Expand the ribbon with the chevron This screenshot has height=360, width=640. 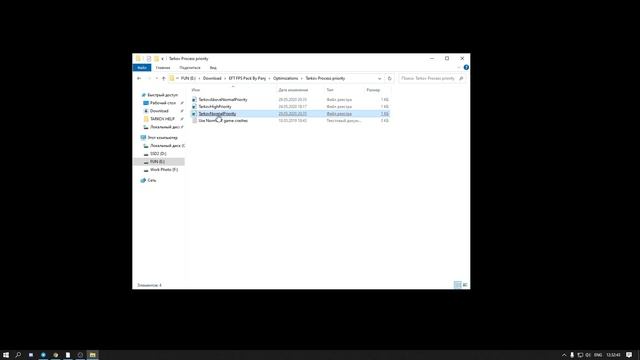[459, 68]
